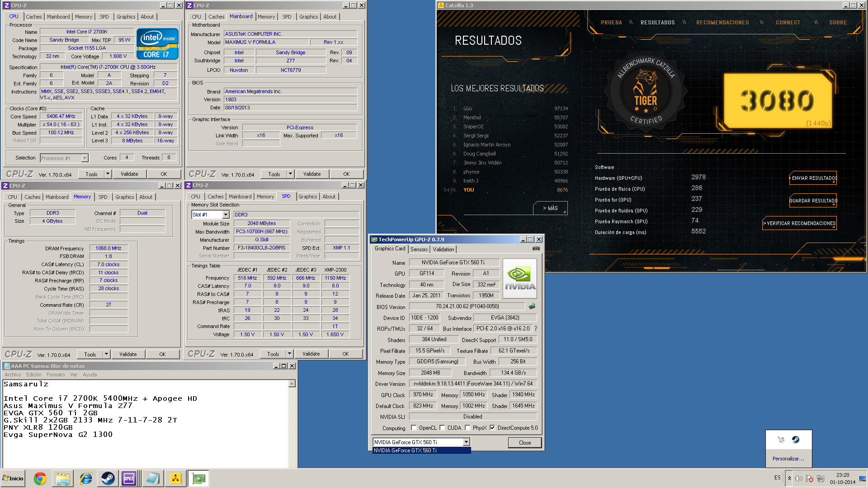Take GPU-Z screenshot with camera icon
Viewport: 868px width, 488px height.
536,249
